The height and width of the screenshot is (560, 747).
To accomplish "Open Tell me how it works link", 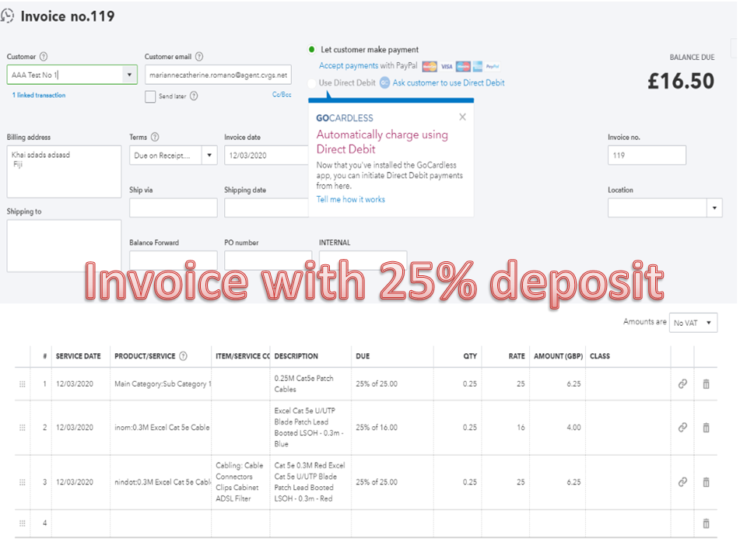I will coord(351,200).
